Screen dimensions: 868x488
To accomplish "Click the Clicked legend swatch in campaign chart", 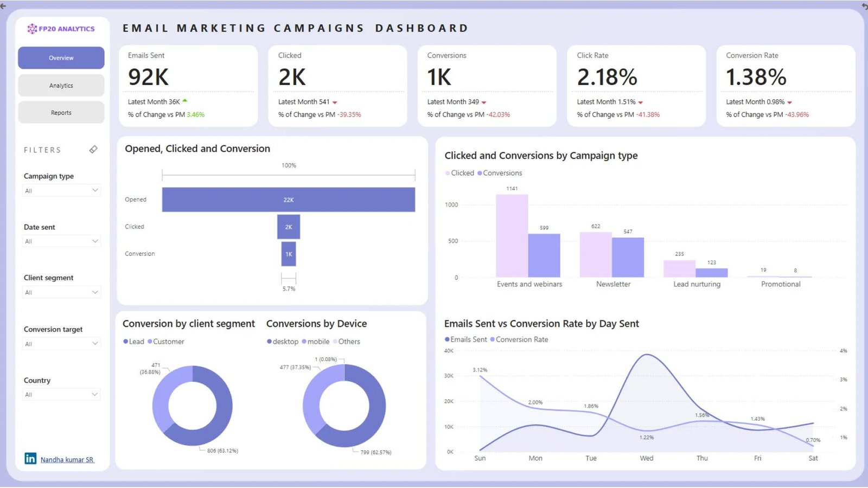I will [x=448, y=173].
